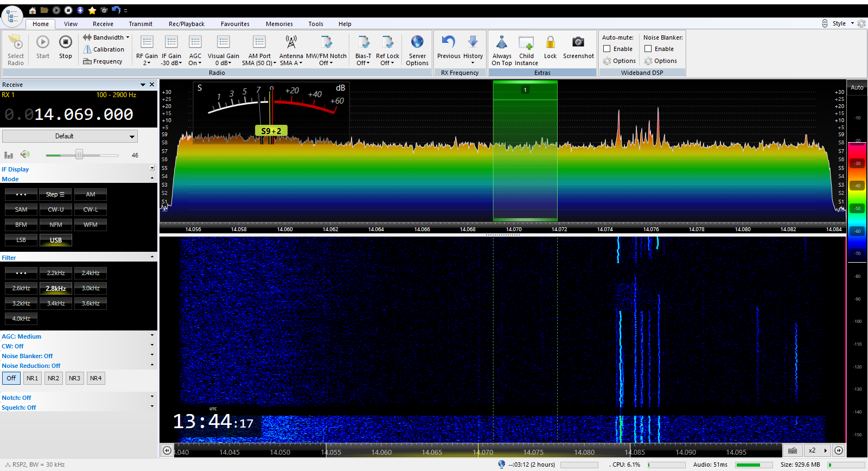This screenshot has width=868, height=471.
Task: Expand the Bandwidth dropdown
Action: [x=107, y=37]
